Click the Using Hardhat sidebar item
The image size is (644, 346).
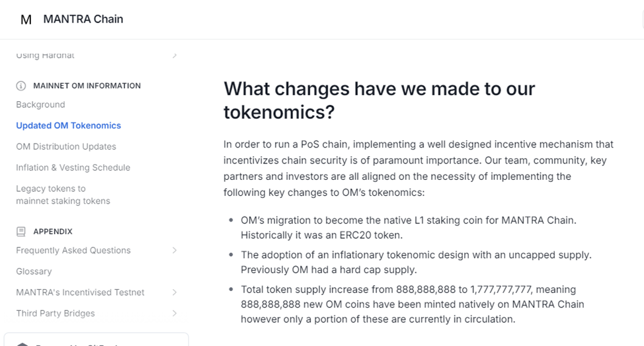pos(45,55)
